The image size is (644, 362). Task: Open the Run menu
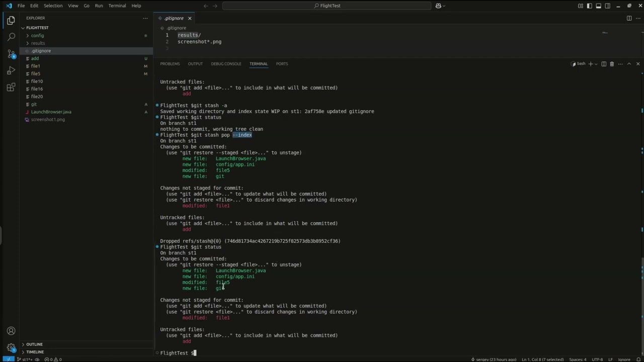tap(99, 6)
